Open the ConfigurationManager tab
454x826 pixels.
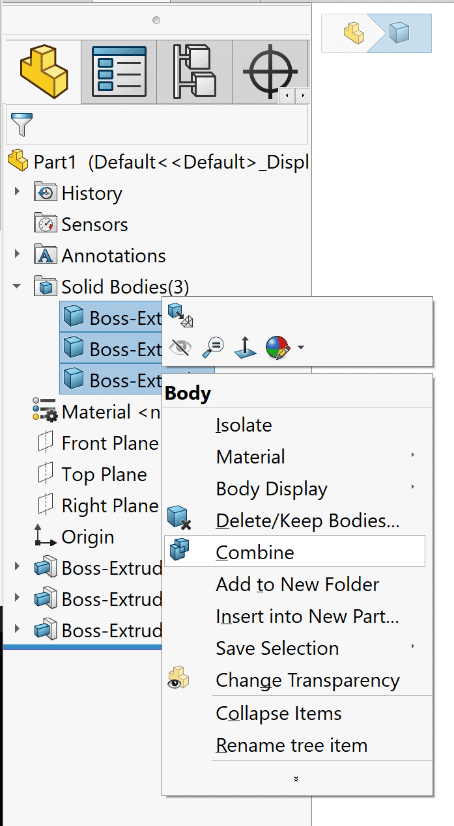[194, 72]
